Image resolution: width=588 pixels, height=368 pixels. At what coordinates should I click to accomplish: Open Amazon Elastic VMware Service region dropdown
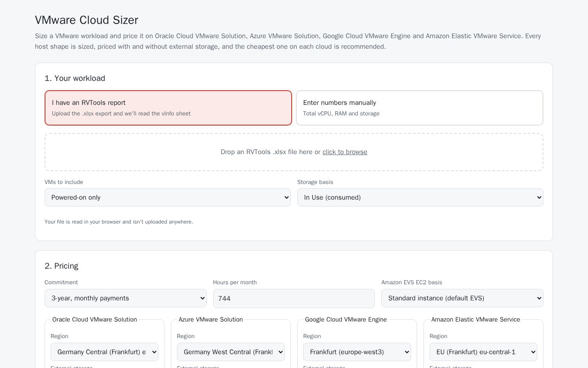coord(483,352)
